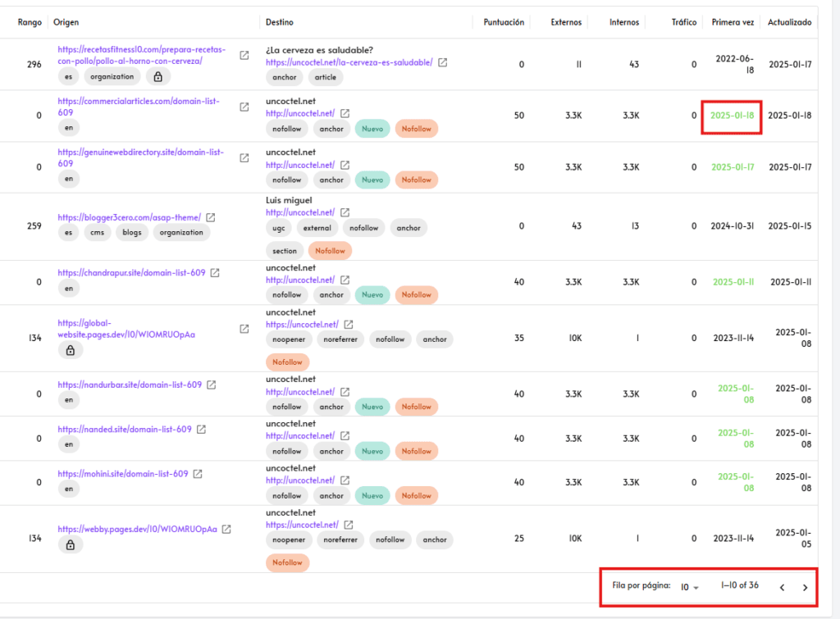Click lock icon under global-website.pages.dev origin
This screenshot has height=619, width=840.
point(70,350)
